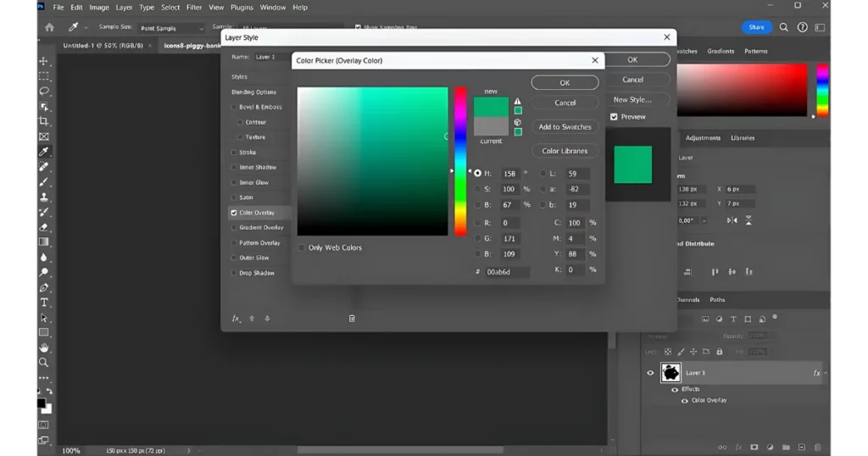The height and width of the screenshot is (456, 868).
Task: Switch to the Paths tab
Action: [717, 299]
